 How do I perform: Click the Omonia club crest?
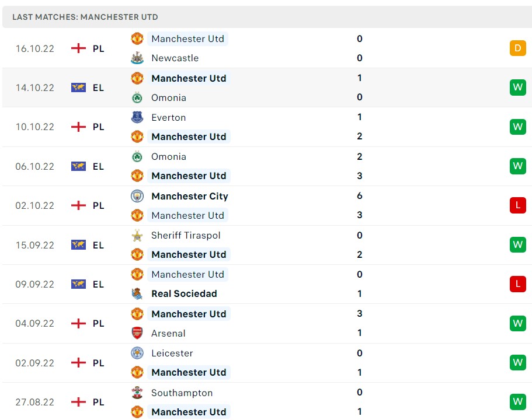[137, 97]
